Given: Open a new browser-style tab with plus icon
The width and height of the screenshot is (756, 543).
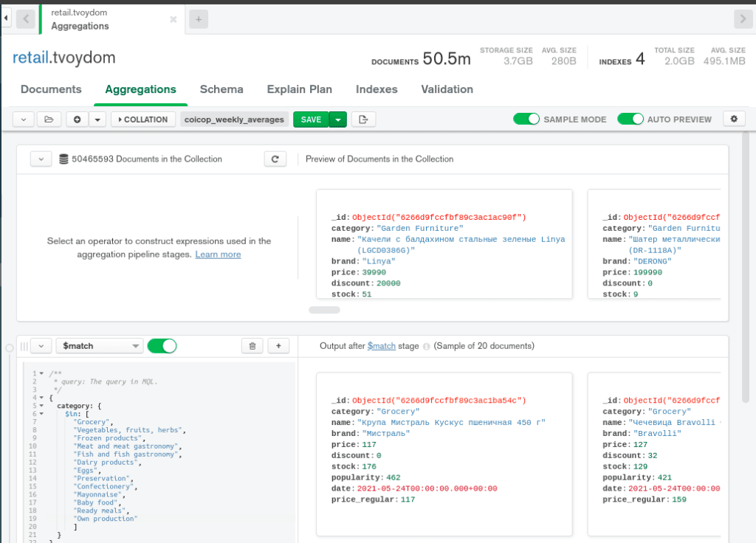Looking at the screenshot, I should (198, 19).
